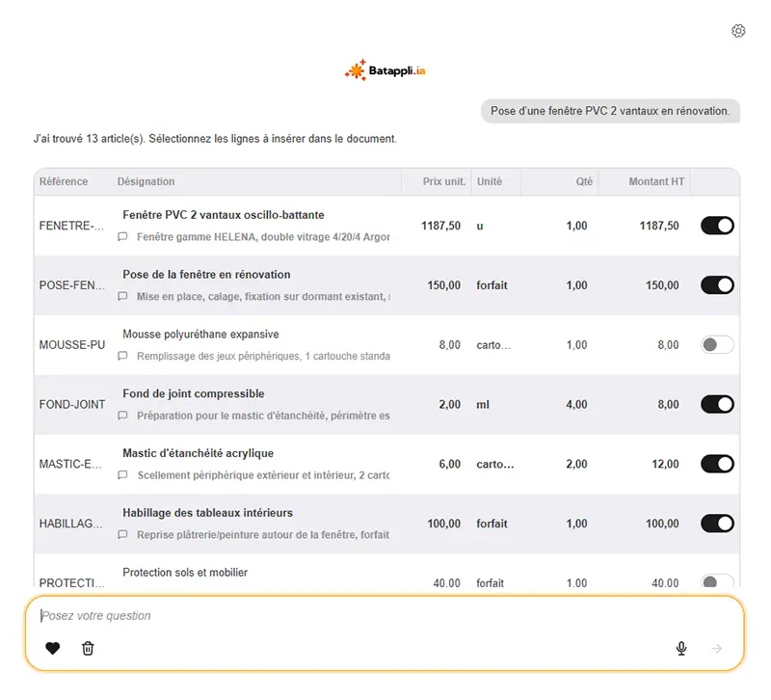The width and height of the screenshot is (771, 700).
Task: Enable the MOUSSE-PU row toggle
Action: pyautogui.click(x=717, y=345)
